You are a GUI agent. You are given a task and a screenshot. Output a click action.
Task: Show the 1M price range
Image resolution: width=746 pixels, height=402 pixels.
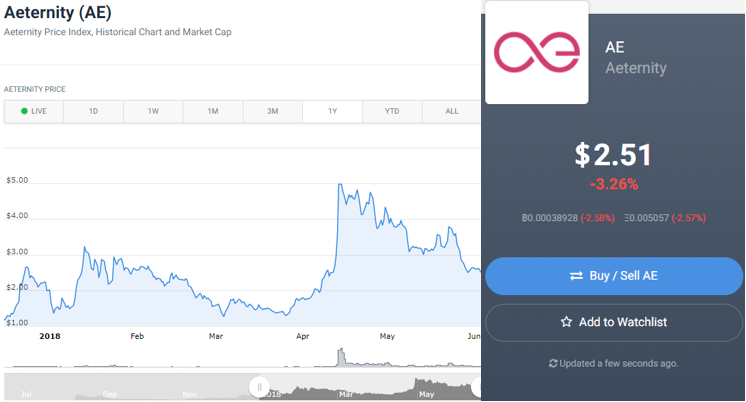coord(213,111)
